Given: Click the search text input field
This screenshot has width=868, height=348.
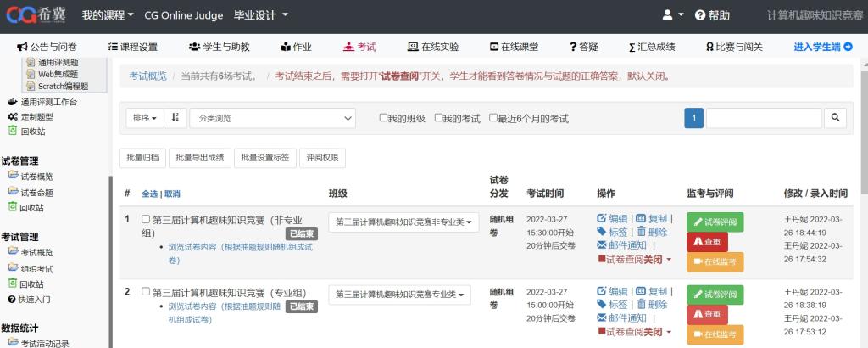Looking at the screenshot, I should click(x=764, y=119).
